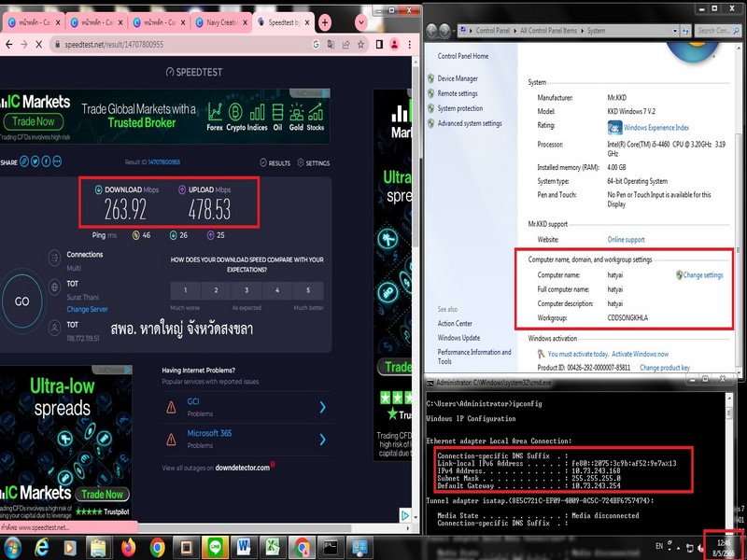747x560 pixels.
Task: Launch Internet Explorer from taskbar
Action: pyautogui.click(x=42, y=548)
